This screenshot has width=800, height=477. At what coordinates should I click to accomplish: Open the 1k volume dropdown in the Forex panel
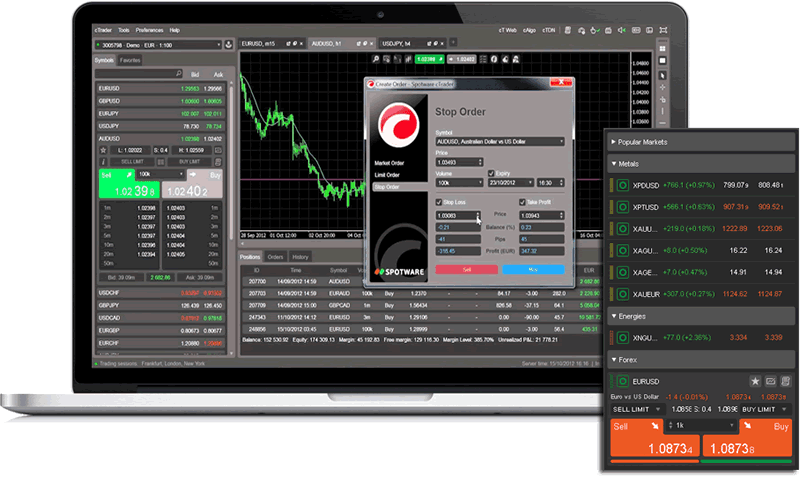[x=702, y=425]
